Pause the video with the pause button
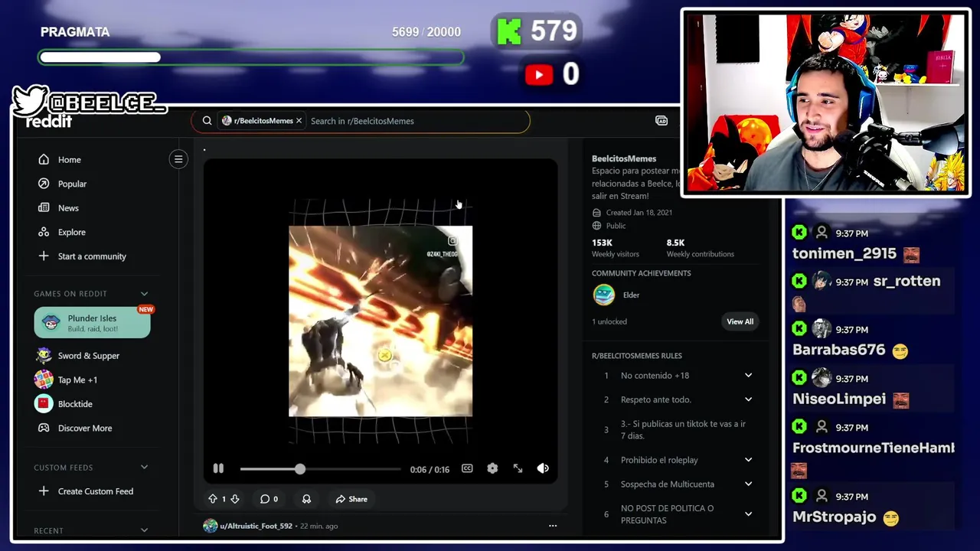The height and width of the screenshot is (551, 980). 218,468
